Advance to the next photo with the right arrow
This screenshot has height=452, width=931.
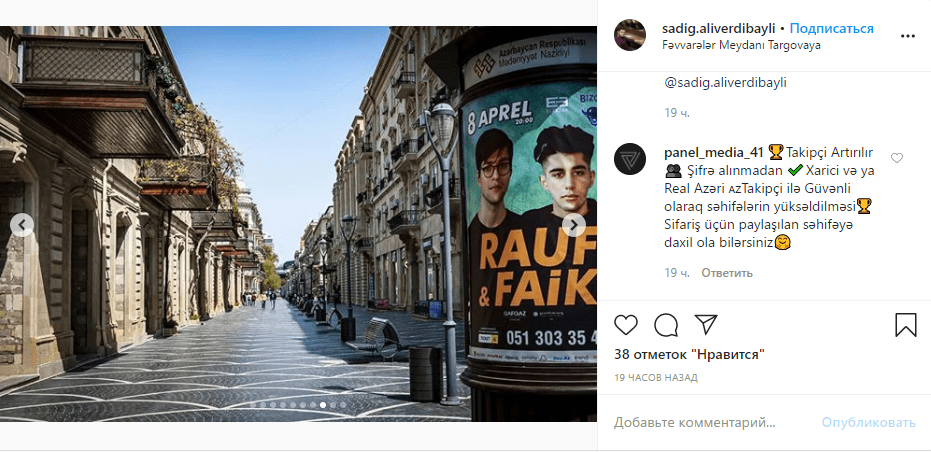(x=574, y=225)
